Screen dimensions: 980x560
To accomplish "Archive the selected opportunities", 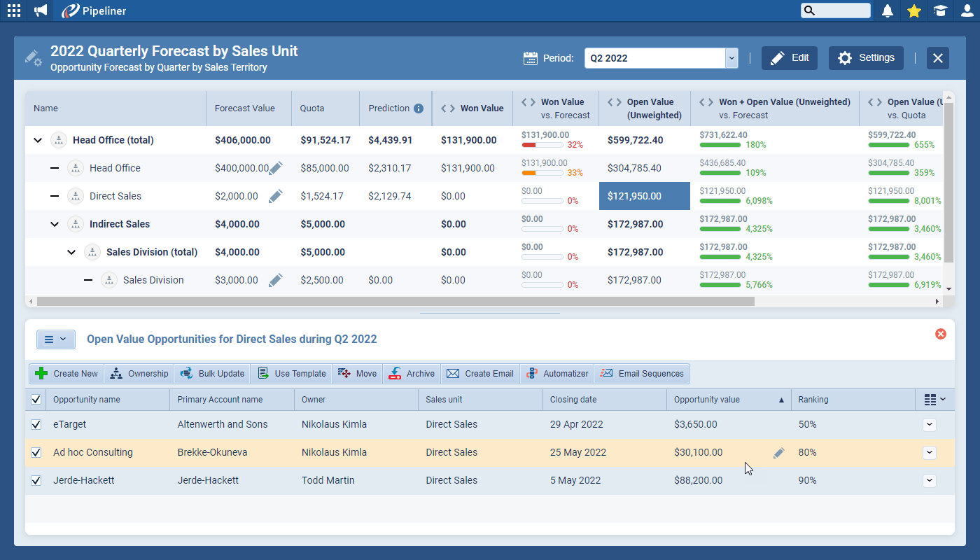I will [411, 373].
